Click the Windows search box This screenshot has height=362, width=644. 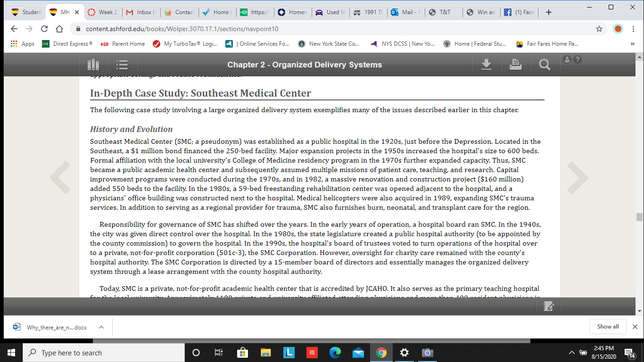(x=104, y=353)
